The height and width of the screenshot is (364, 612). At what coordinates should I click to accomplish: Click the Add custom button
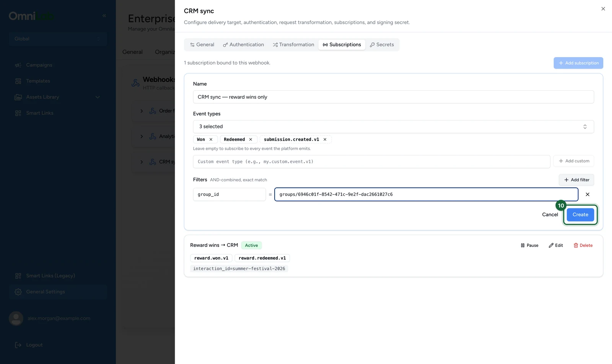(x=574, y=161)
